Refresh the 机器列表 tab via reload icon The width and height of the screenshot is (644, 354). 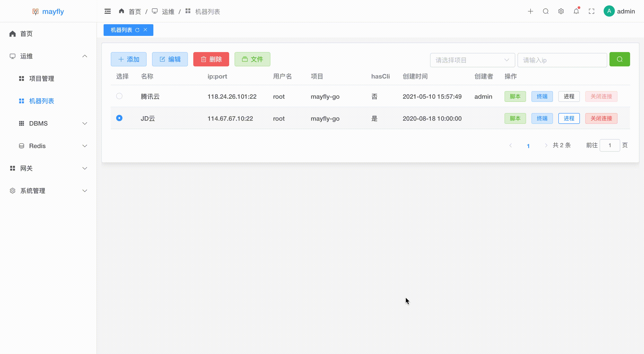[x=137, y=30]
